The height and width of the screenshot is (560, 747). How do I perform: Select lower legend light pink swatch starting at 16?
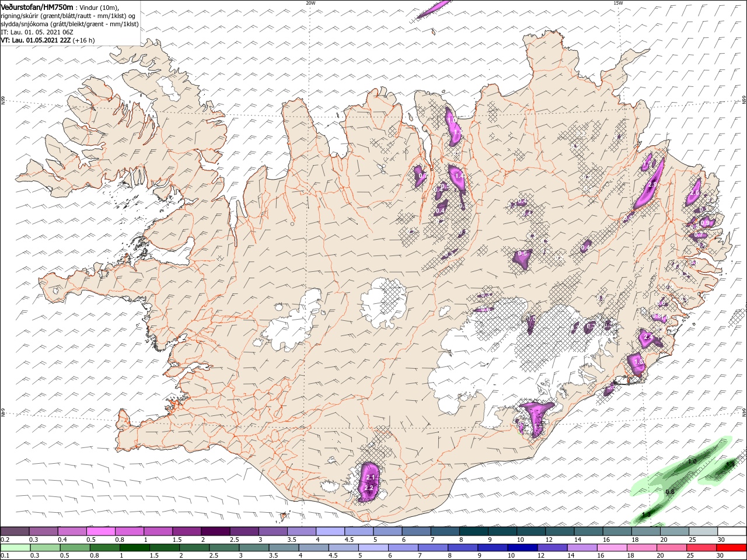[612, 548]
